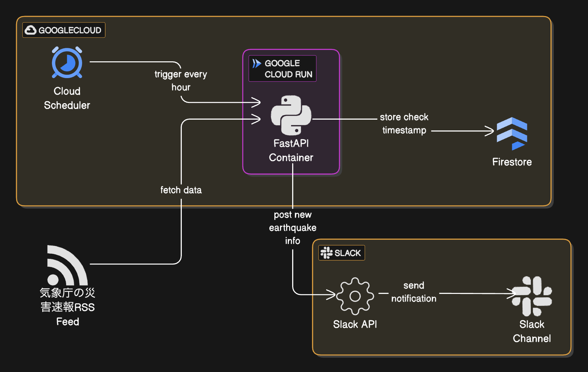588x372 pixels.
Task: Click the Google Cloud cloud icon badge
Action: [30, 30]
